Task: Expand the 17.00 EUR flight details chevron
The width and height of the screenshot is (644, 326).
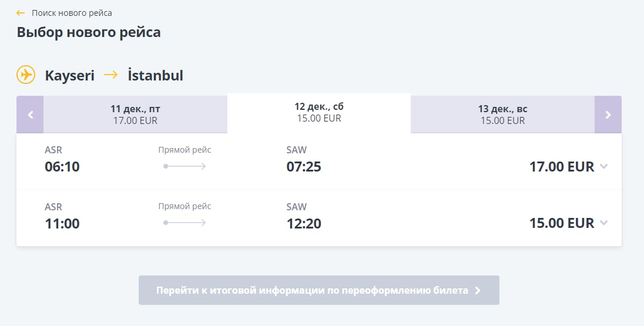Action: pos(604,166)
